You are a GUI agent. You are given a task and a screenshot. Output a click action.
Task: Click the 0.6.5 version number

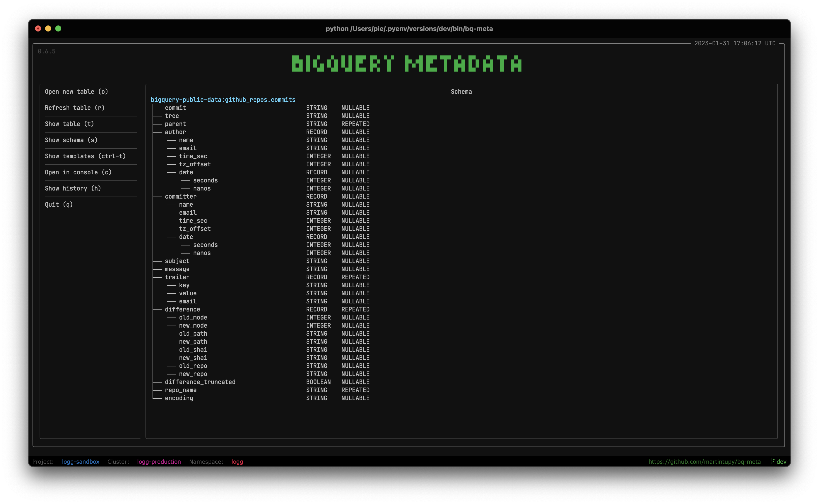47,51
